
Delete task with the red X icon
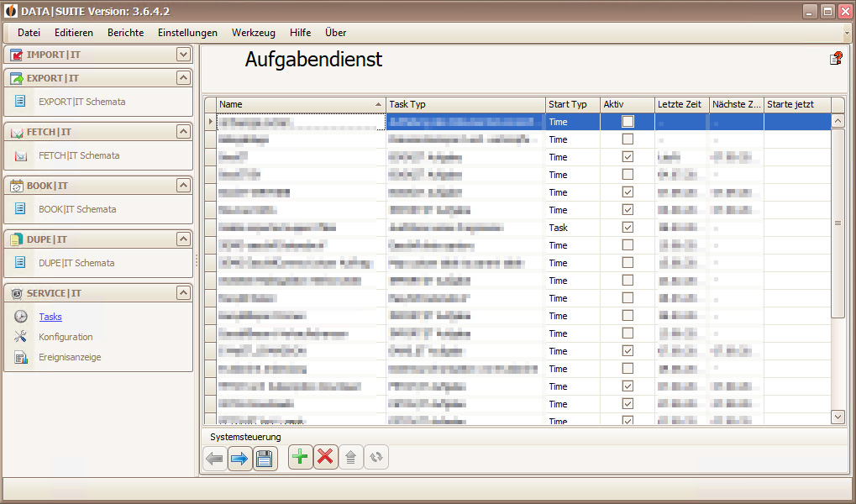(x=325, y=456)
